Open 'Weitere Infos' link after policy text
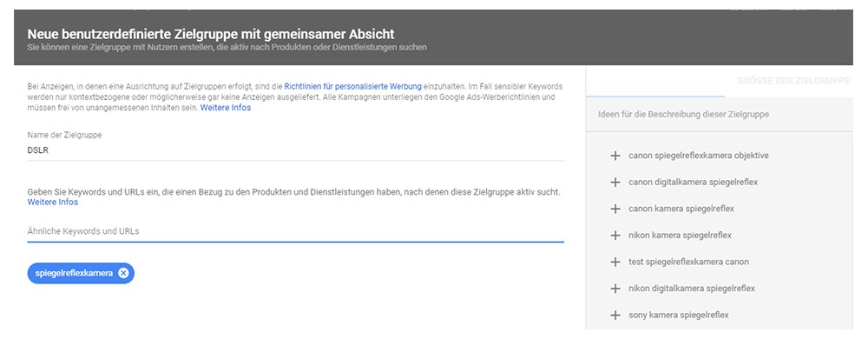The width and height of the screenshot is (868, 339). tap(226, 108)
